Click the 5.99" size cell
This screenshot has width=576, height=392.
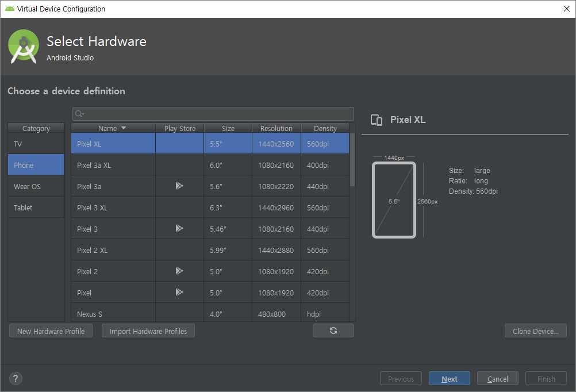(228, 250)
